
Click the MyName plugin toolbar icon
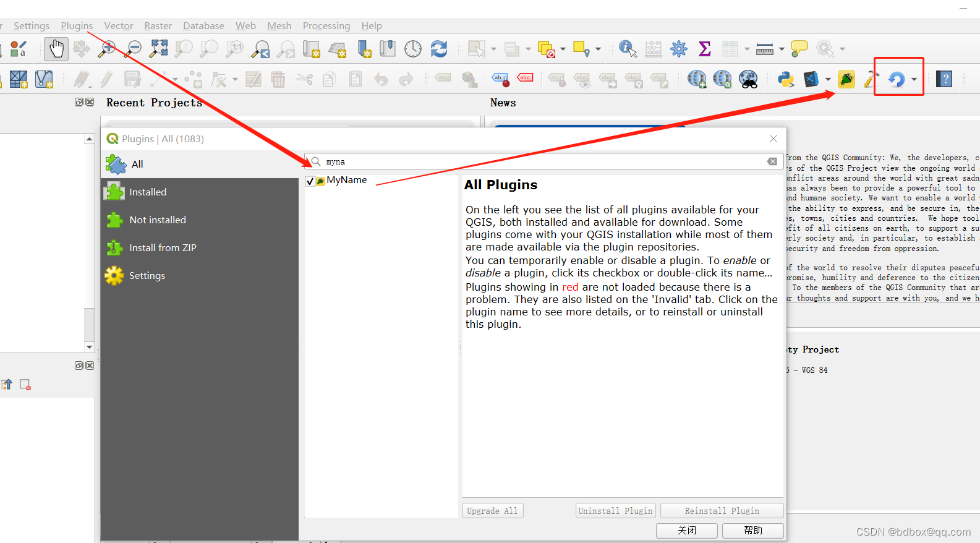click(x=846, y=79)
